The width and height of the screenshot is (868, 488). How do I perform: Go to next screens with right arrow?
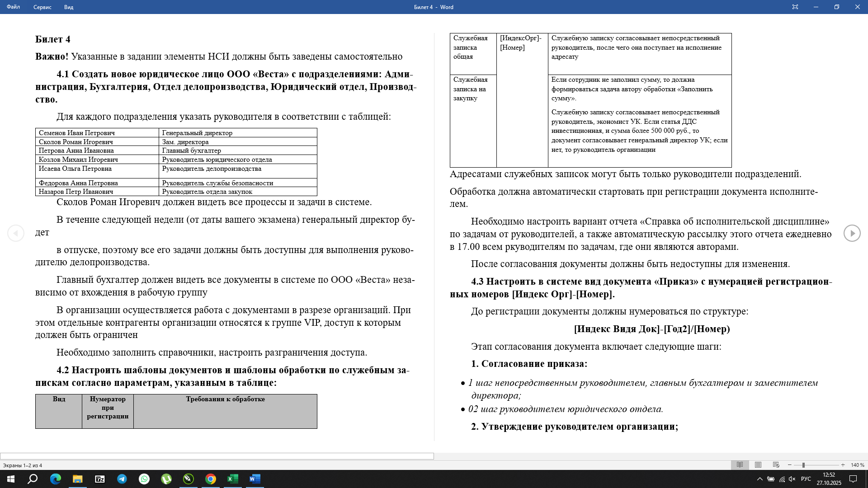pos(852,233)
